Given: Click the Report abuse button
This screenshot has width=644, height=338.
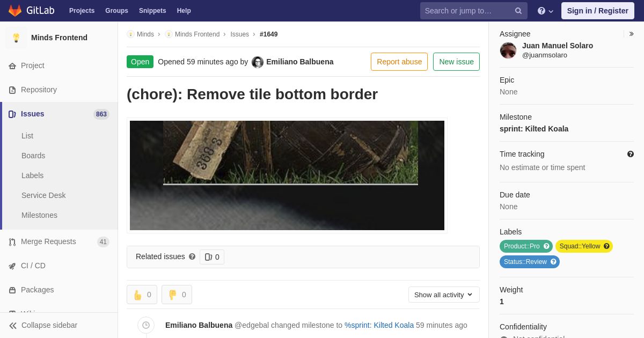Looking at the screenshot, I should [399, 62].
